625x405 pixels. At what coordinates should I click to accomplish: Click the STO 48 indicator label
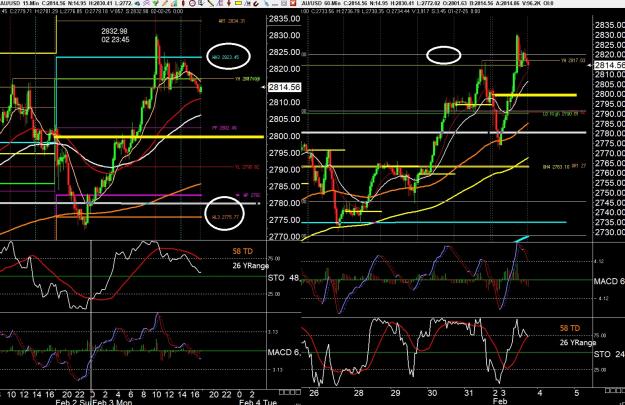tap(283, 277)
